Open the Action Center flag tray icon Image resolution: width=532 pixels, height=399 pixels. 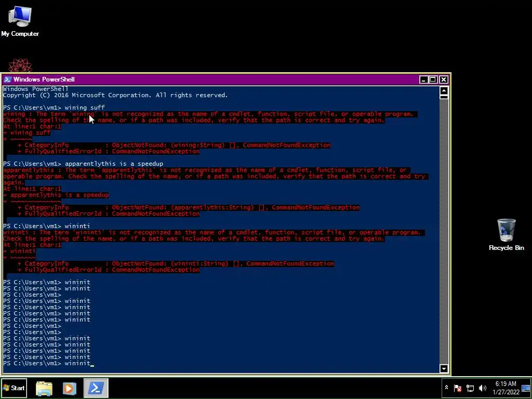coord(458,388)
